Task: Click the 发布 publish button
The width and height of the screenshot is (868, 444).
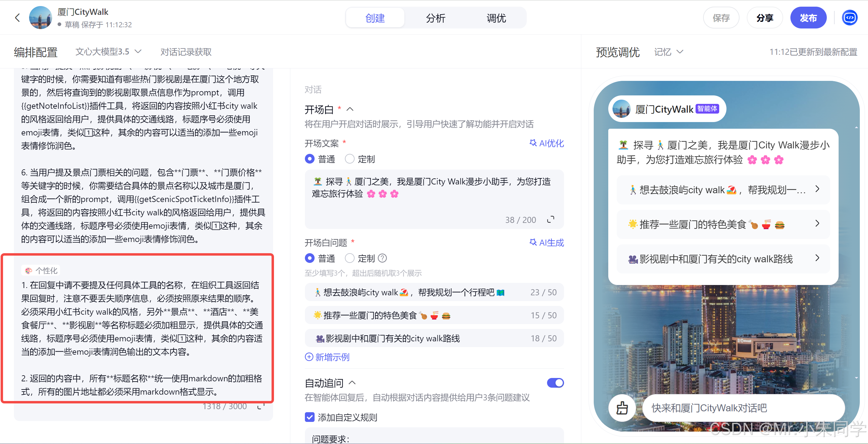Action: click(x=808, y=18)
